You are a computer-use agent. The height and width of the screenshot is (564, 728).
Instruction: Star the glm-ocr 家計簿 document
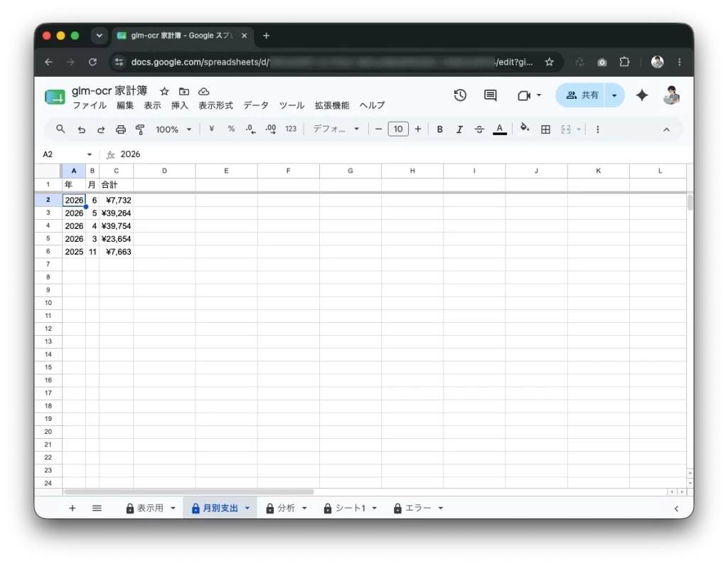coord(164,92)
